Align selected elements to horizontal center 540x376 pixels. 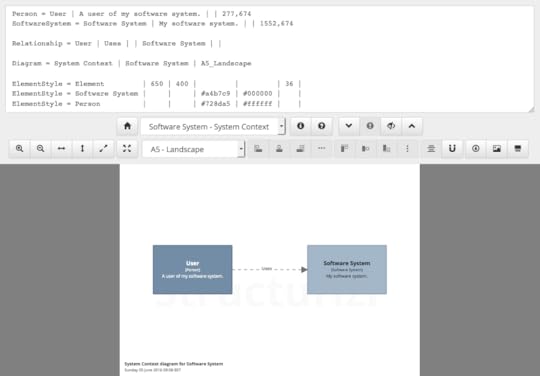coord(279,149)
